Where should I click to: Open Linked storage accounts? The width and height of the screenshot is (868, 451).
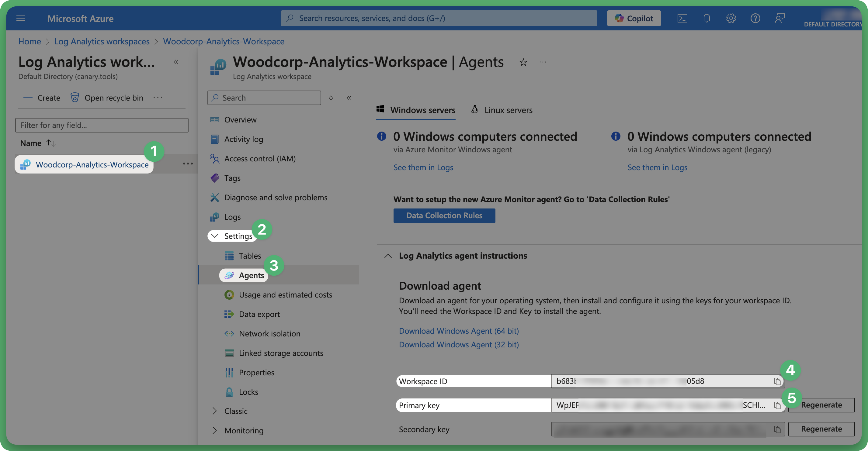[281, 353]
